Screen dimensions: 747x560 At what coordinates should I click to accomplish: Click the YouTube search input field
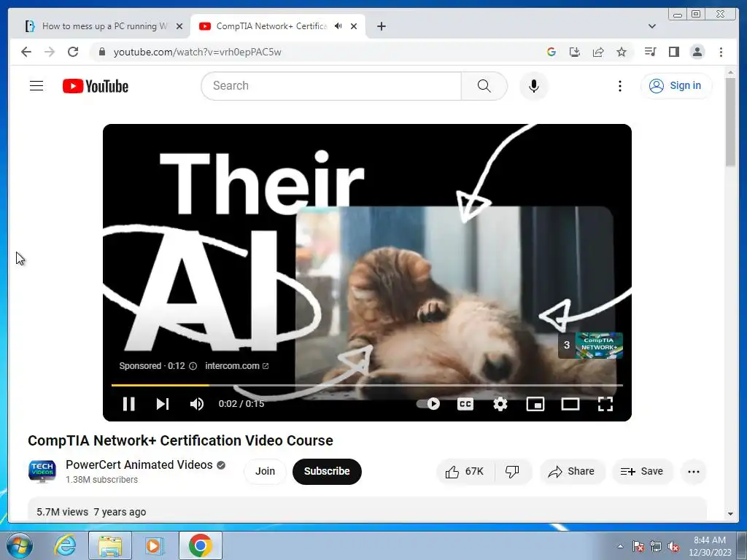point(331,86)
